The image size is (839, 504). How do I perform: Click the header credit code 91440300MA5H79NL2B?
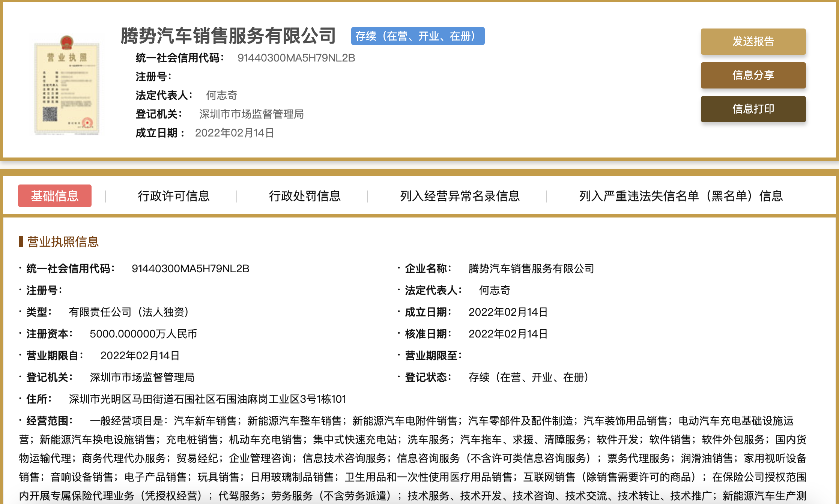[296, 58]
